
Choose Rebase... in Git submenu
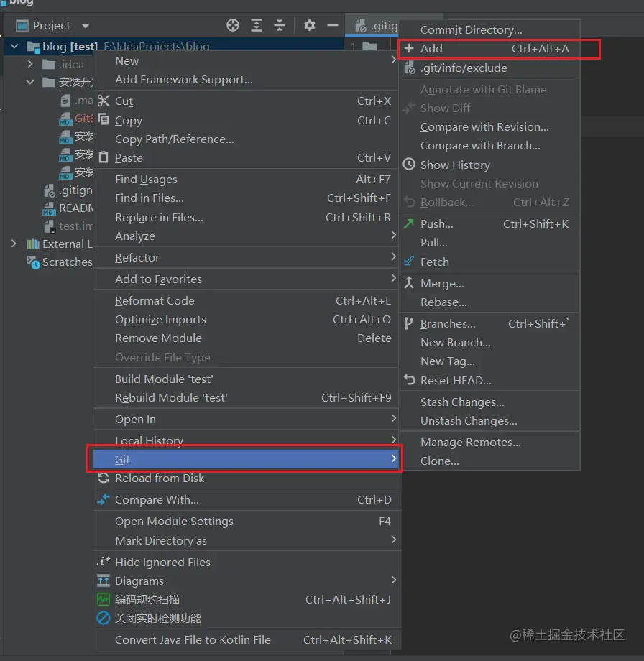(489, 302)
